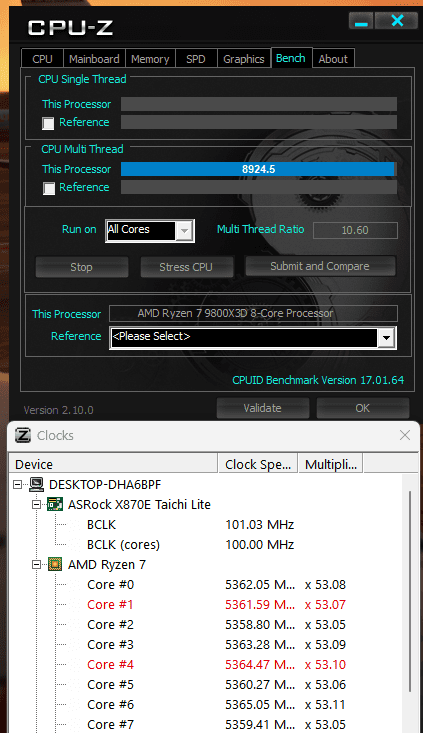Screen dimensions: 423x733
Task: Click the Multi Thread Ratio field 10.60
Action: click(x=355, y=230)
